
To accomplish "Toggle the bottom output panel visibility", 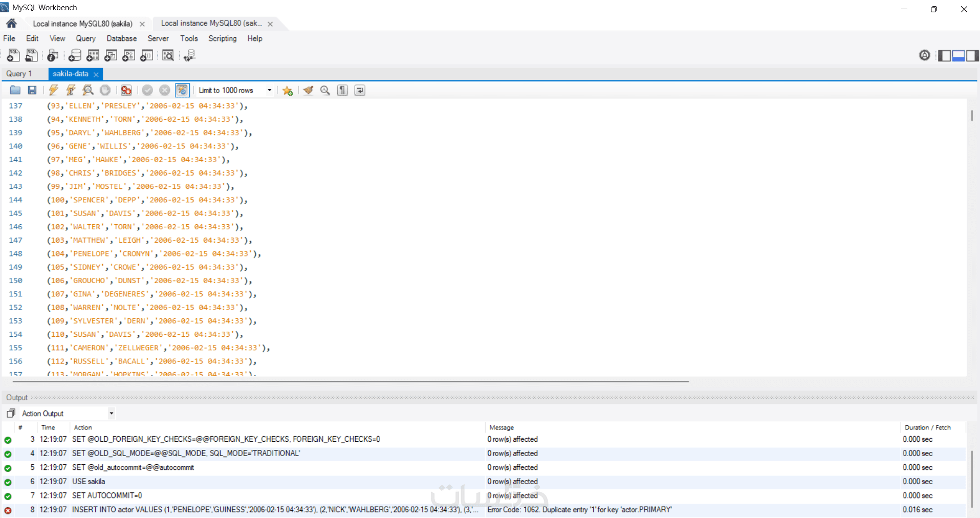I will coord(959,55).
